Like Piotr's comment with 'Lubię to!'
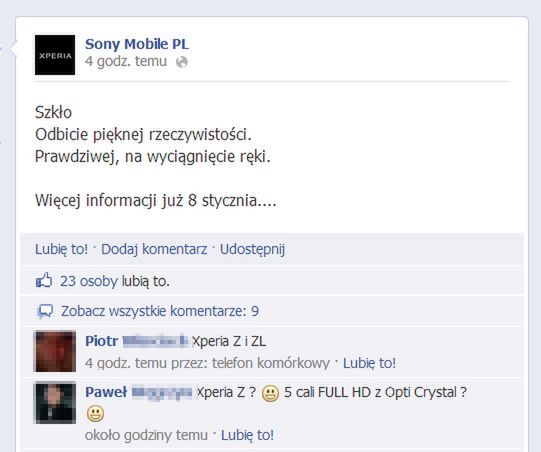This screenshot has width=541, height=452. click(369, 363)
